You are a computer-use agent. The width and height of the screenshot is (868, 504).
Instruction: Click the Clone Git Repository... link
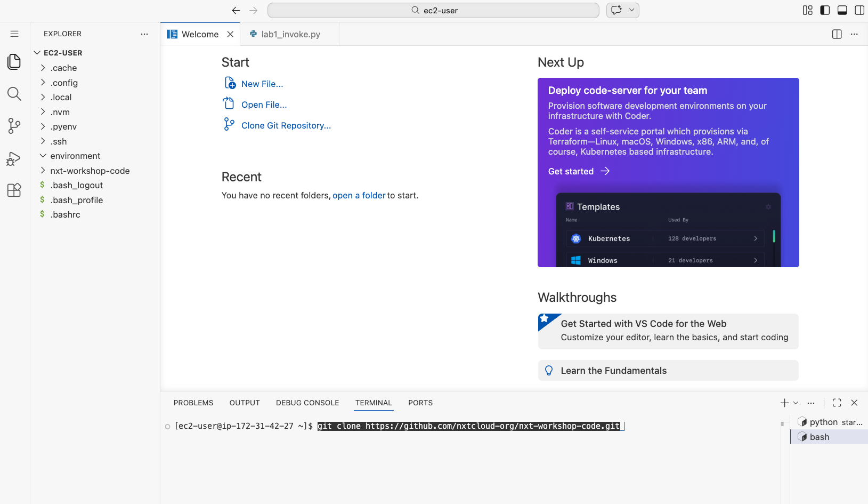[286, 125]
